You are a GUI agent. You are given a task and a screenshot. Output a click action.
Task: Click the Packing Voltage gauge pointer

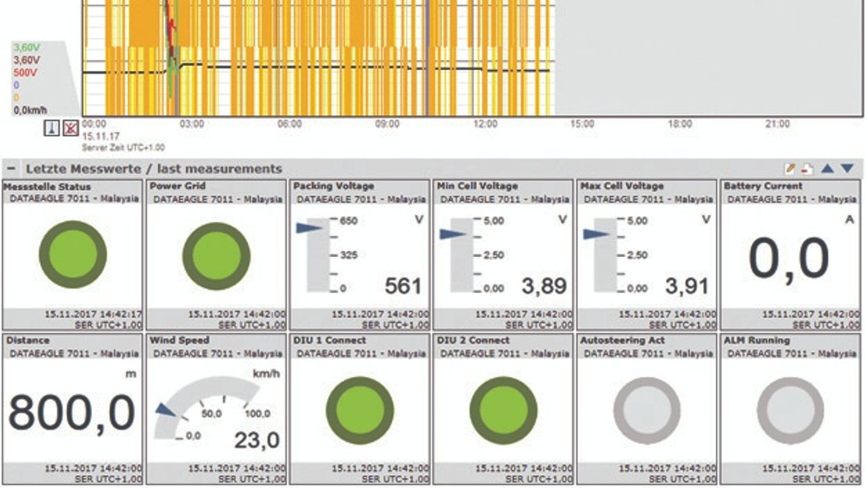click(x=309, y=228)
